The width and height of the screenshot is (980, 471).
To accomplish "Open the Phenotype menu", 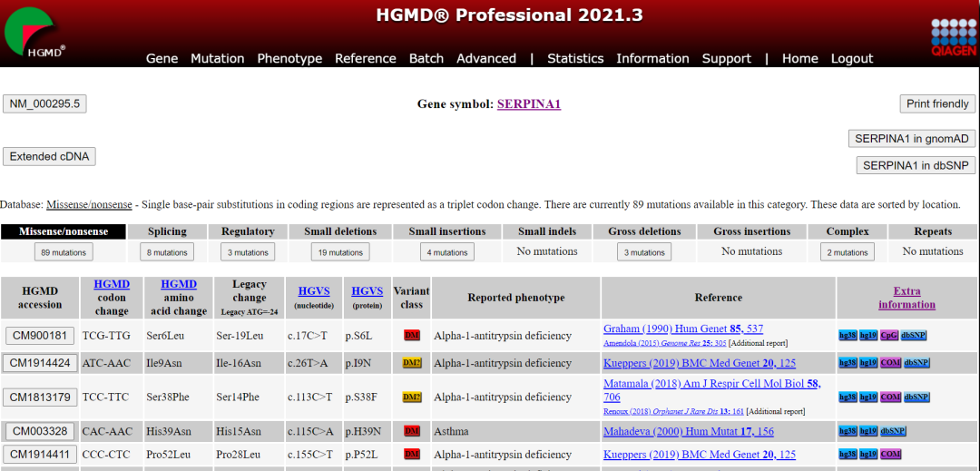I will click(290, 58).
